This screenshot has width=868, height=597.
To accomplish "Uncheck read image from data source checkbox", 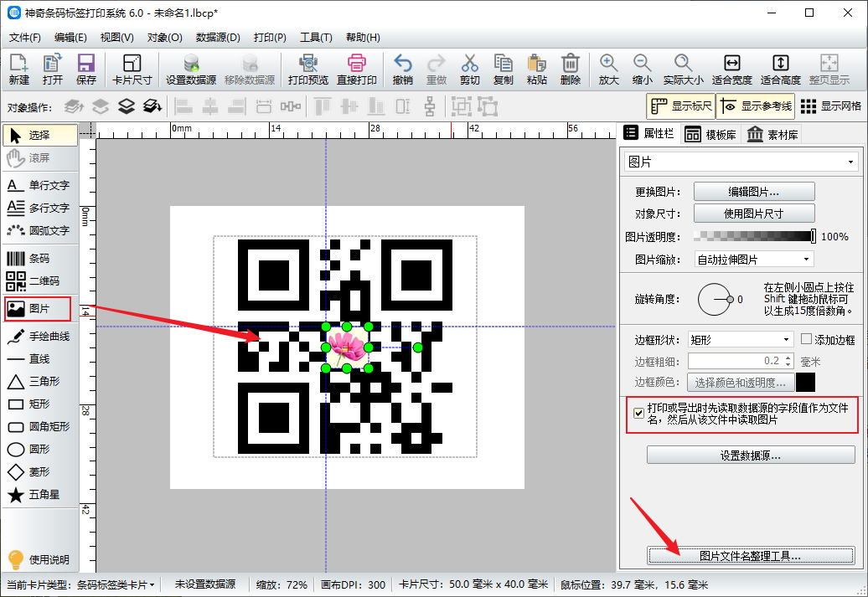I will click(x=638, y=414).
